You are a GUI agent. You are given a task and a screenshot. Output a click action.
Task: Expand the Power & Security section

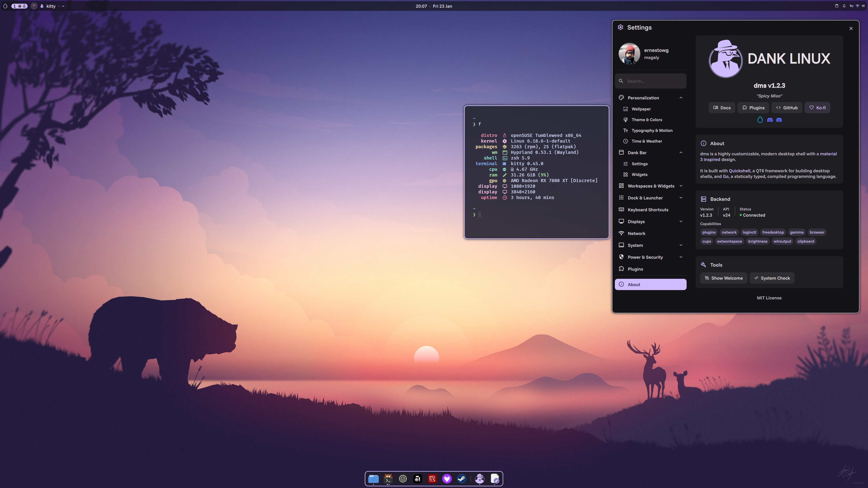[681, 257]
